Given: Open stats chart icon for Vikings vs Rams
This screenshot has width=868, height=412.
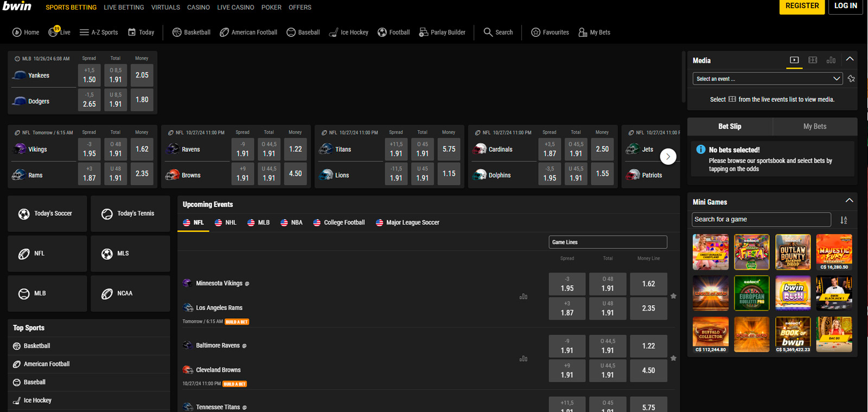Looking at the screenshot, I should click(524, 297).
